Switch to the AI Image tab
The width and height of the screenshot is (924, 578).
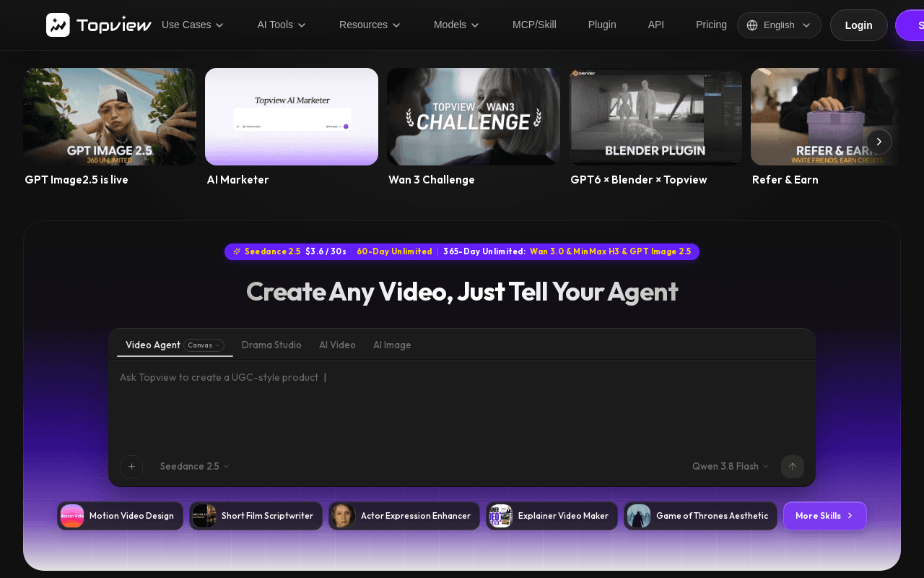click(x=392, y=345)
